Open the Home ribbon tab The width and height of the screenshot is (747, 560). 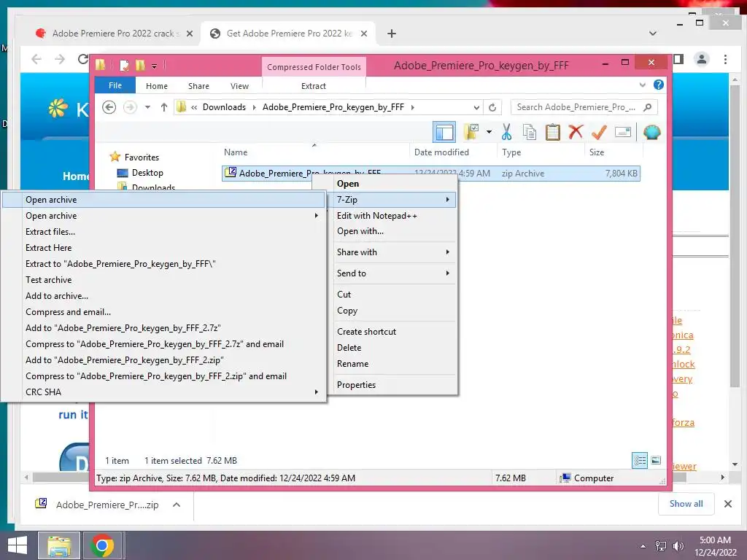[157, 86]
